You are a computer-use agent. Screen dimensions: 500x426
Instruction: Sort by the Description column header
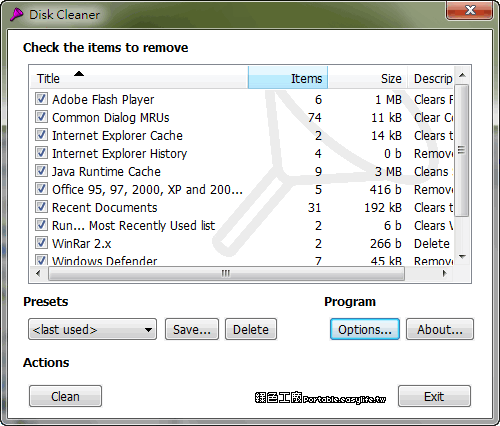click(x=430, y=78)
